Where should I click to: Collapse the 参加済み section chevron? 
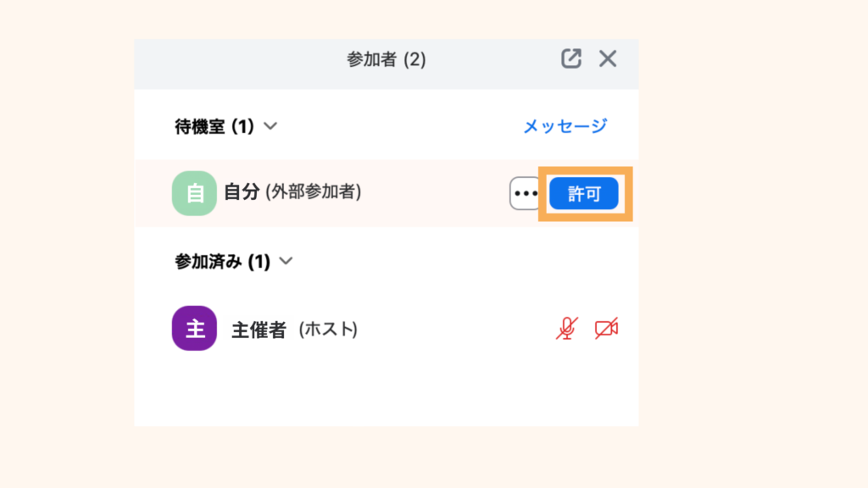click(x=286, y=261)
